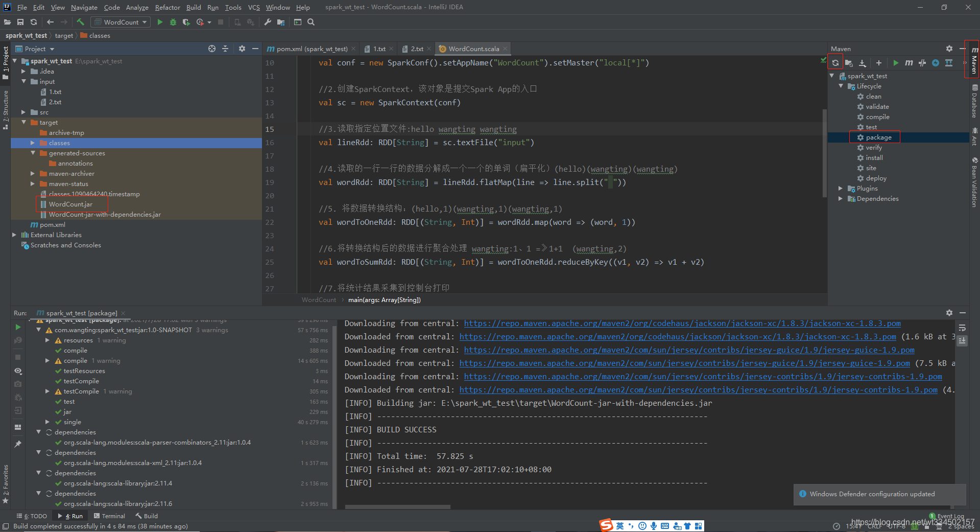
Task: Open the 6: TODO tool window tab
Action: tap(32, 516)
